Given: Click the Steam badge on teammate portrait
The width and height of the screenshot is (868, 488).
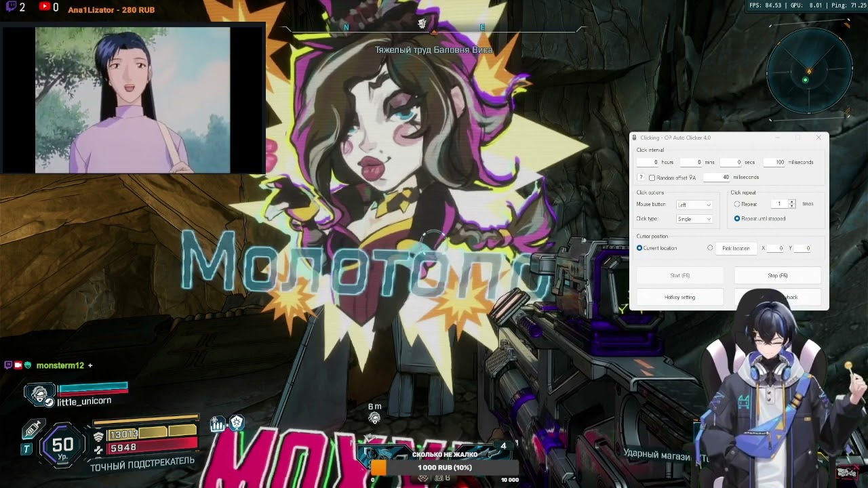Looking at the screenshot, I should (49, 402).
